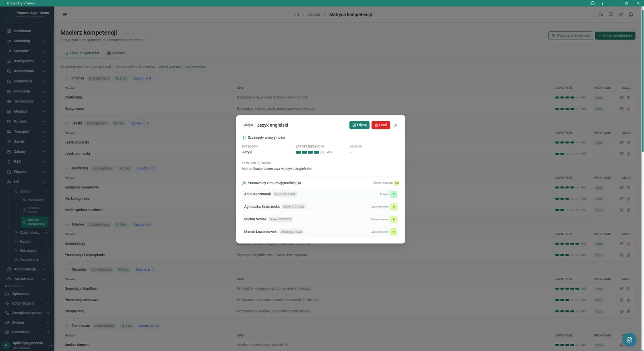This screenshot has width=644, height=351.
Task: Collapse the Techniczne category group
Action: pos(67,326)
